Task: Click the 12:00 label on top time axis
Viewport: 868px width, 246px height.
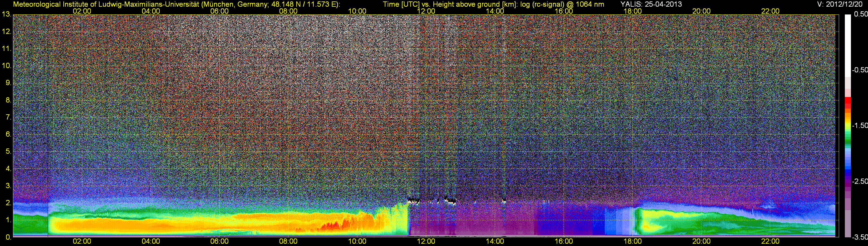Action: (x=426, y=11)
